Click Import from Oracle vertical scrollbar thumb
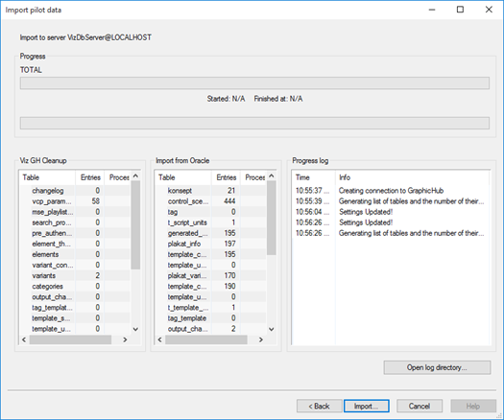Screen dimensions: 504x420 272,218
